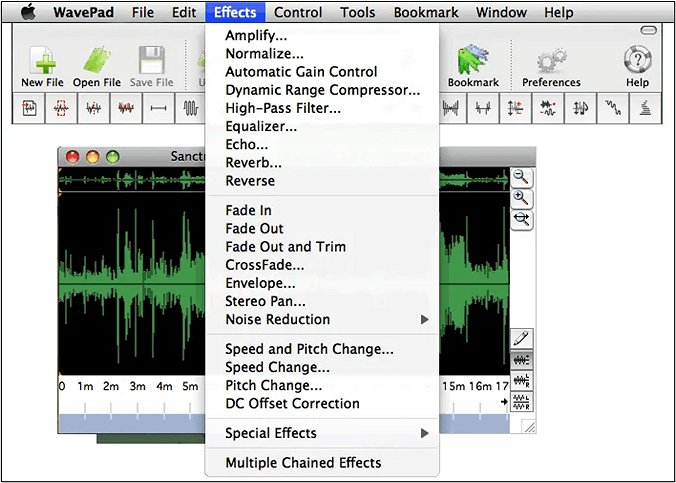Image resolution: width=676 pixels, height=483 pixels.
Task: Click the waveform icon with red dashed selection box
Action: [61, 108]
